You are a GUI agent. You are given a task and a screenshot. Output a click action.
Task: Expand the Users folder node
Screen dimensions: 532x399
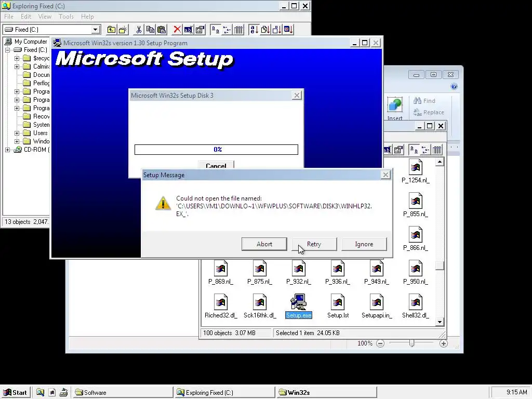(17, 133)
